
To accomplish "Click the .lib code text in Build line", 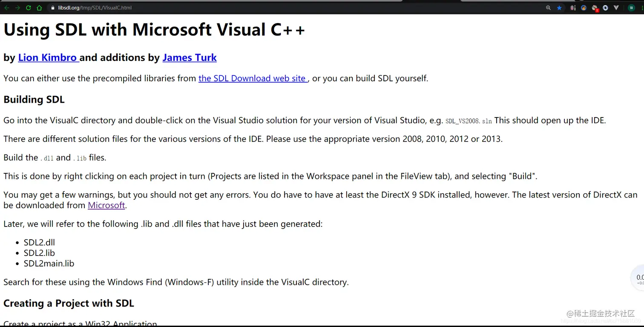I will (x=80, y=158).
